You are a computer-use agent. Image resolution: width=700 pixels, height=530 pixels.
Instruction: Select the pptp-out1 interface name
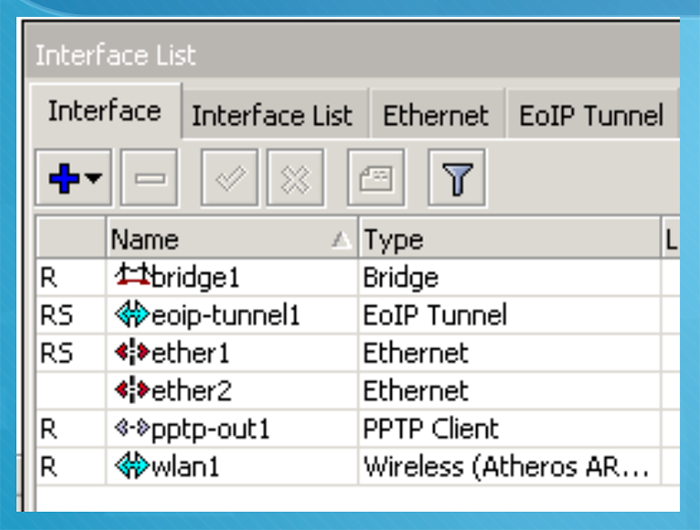coord(211,430)
